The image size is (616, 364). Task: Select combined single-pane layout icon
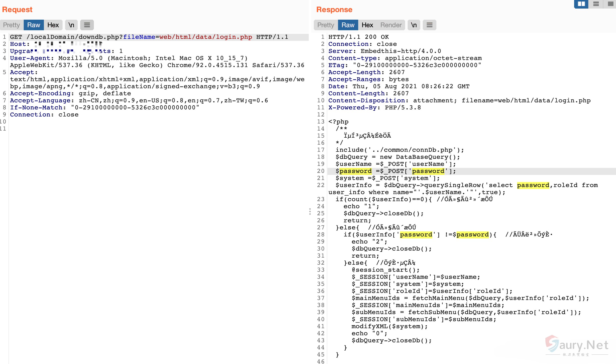[x=610, y=4]
